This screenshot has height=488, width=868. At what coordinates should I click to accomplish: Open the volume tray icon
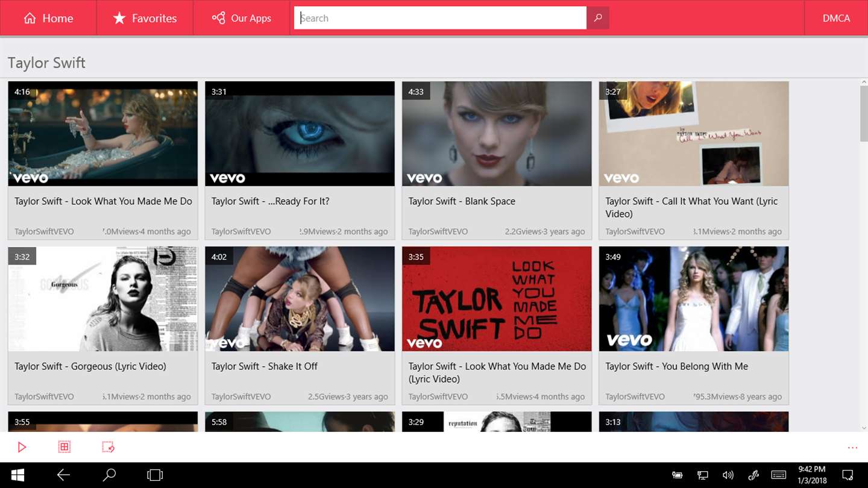[728, 475]
